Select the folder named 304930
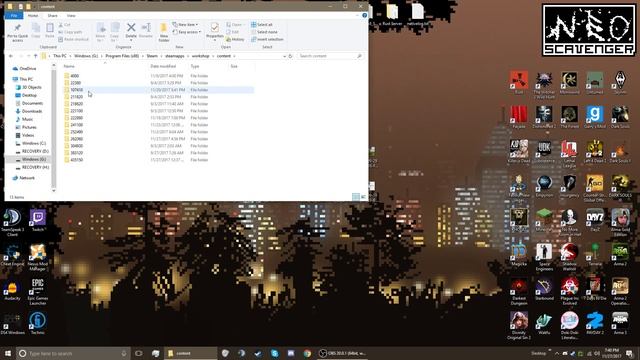Viewport: 640px width, 360px height. pos(77,146)
